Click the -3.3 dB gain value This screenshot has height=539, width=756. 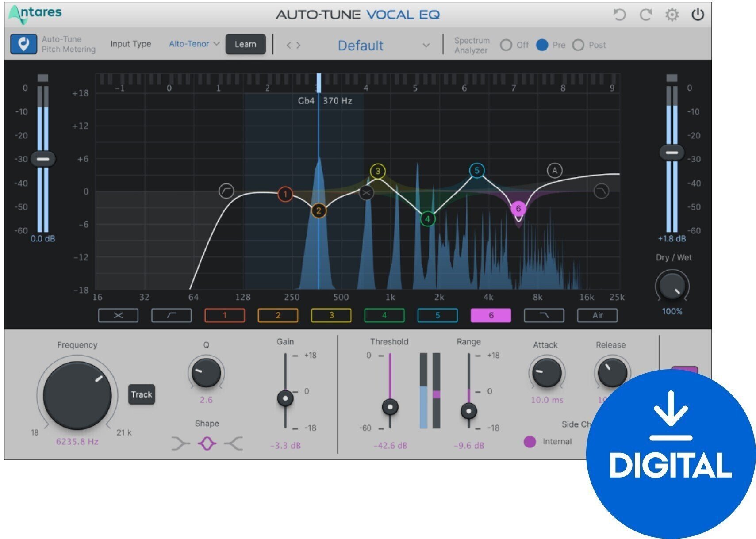click(x=286, y=446)
